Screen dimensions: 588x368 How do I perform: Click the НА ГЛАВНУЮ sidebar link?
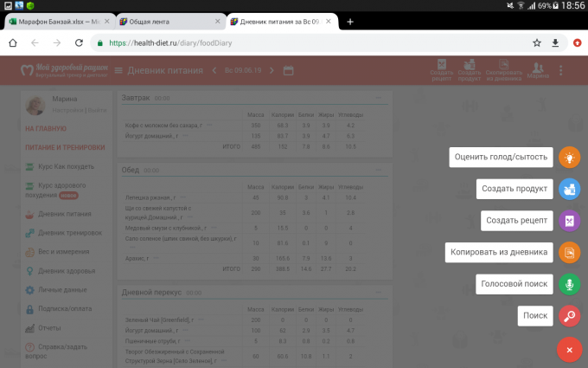[x=46, y=128]
